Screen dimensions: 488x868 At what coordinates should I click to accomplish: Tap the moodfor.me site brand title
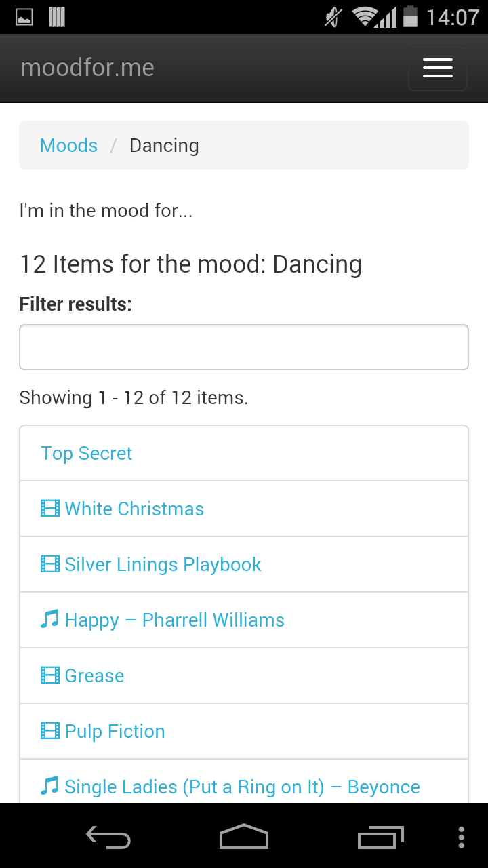pyautogui.click(x=87, y=68)
